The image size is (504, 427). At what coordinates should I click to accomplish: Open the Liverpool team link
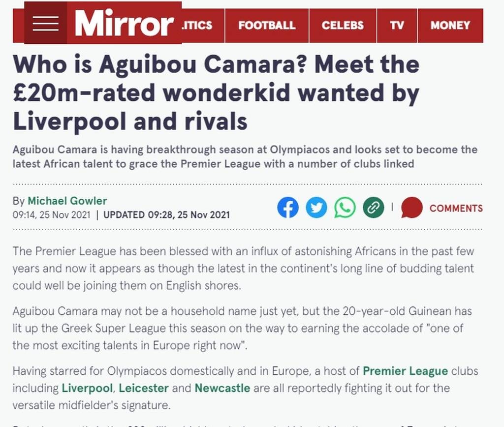point(88,388)
